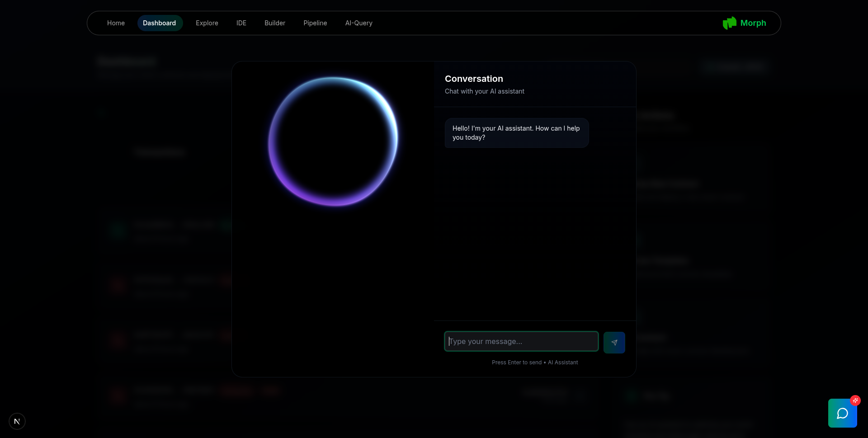The width and height of the screenshot is (868, 438).
Task: Select the Dashboard nav tab
Action: pos(160,23)
